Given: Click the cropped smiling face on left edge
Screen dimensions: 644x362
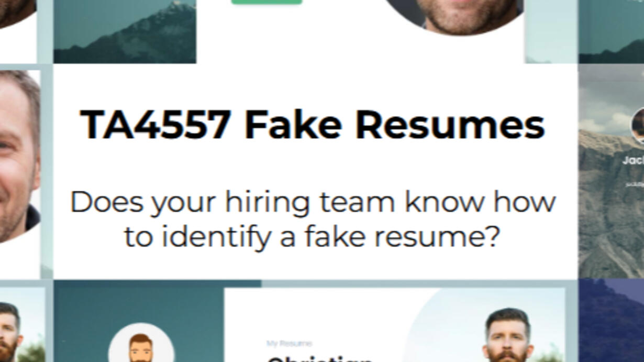Looking at the screenshot, I should 20,157.
